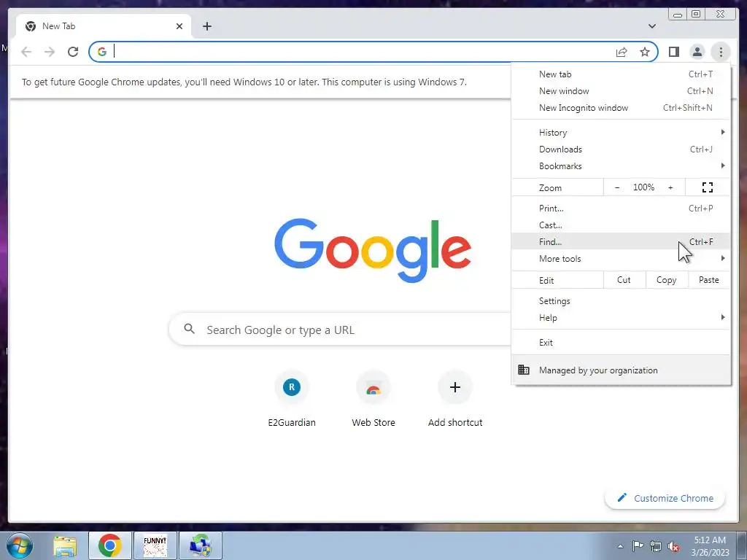Image resolution: width=747 pixels, height=560 pixels.
Task: Click the Google logo
Action: click(x=373, y=250)
